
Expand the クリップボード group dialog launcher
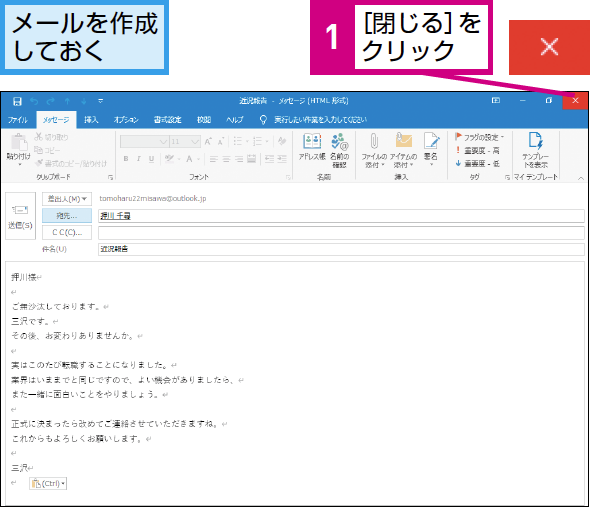point(110,177)
